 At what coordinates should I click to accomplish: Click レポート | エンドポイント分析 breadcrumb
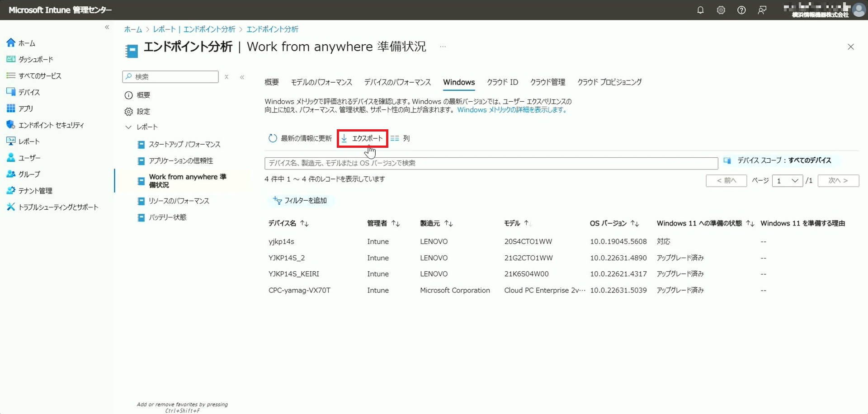tap(194, 29)
